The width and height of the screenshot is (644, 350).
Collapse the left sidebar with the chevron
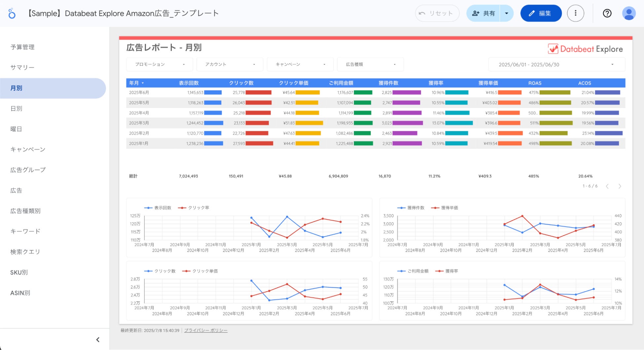point(98,339)
